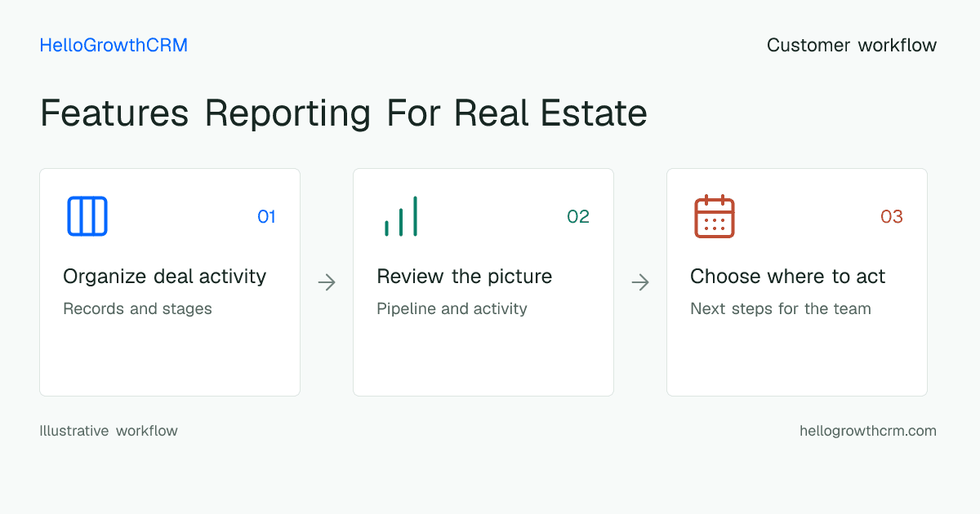Image resolution: width=980 pixels, height=514 pixels.
Task: Click the Features Reporting For Real Estate heading
Action: [344, 113]
